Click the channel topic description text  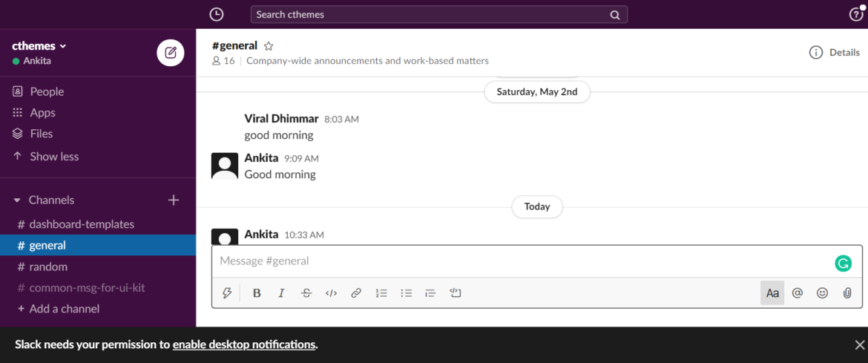tap(367, 60)
